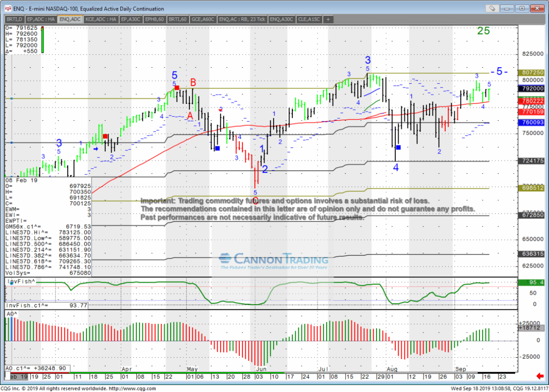This screenshot has width=549, height=392.
Task: Click the Sep label on the date axis
Action: tap(461, 368)
